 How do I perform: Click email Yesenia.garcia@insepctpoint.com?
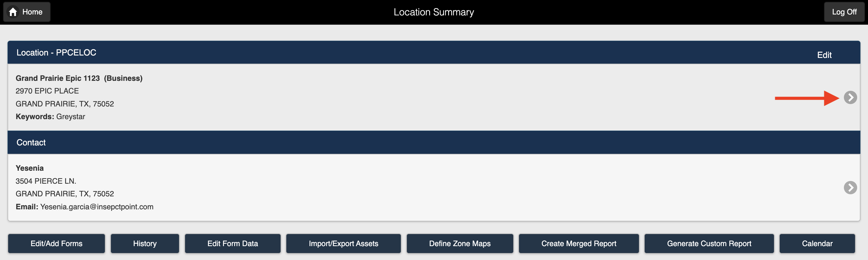pos(97,207)
